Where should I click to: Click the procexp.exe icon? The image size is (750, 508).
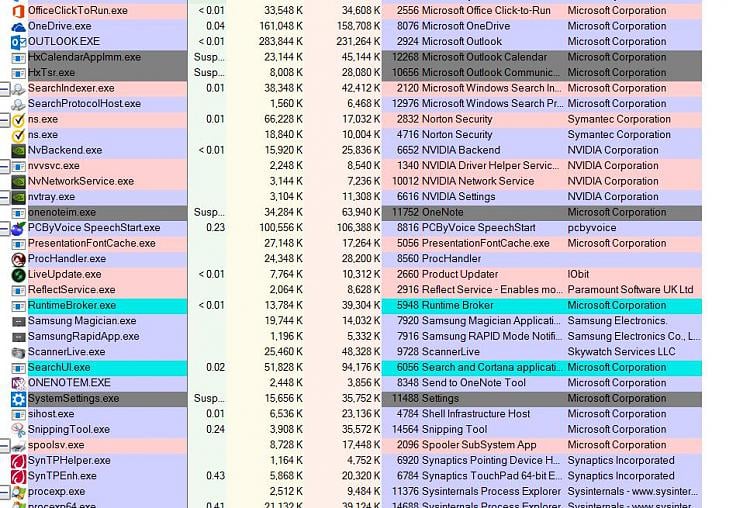[x=18, y=492]
